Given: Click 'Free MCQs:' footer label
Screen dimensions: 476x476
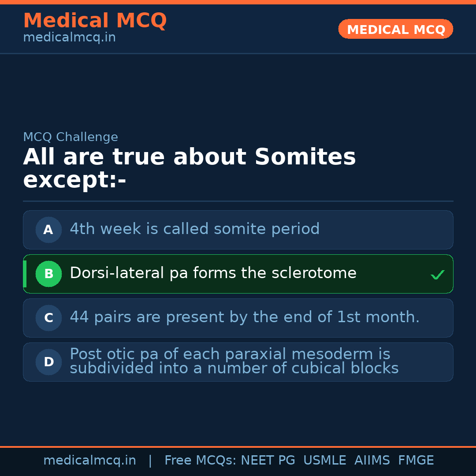Looking at the screenshot, I should click(201, 461).
